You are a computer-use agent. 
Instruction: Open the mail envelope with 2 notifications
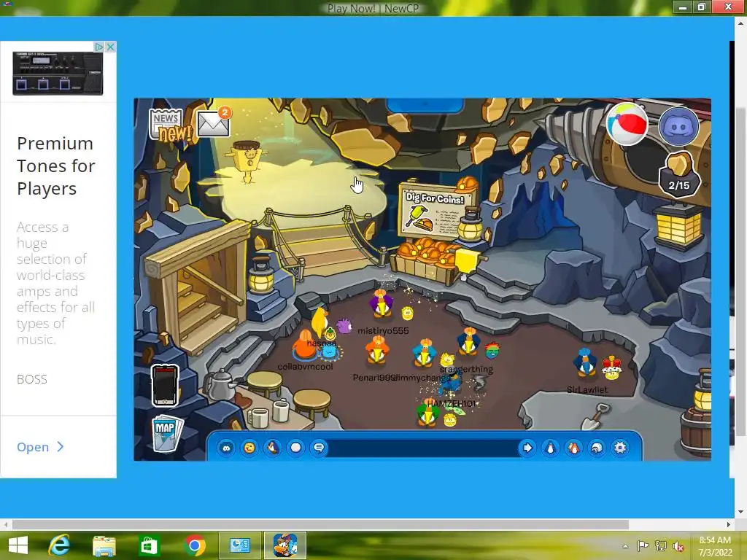click(213, 122)
